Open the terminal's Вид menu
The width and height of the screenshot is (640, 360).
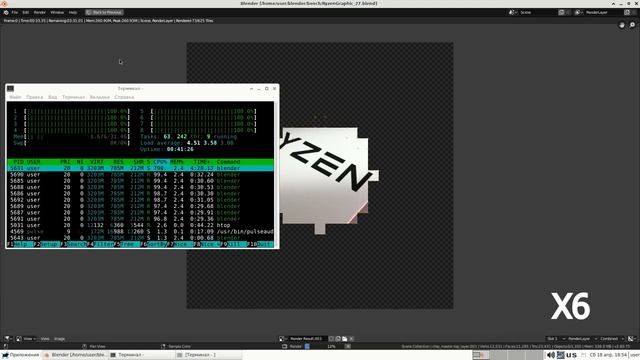53,97
